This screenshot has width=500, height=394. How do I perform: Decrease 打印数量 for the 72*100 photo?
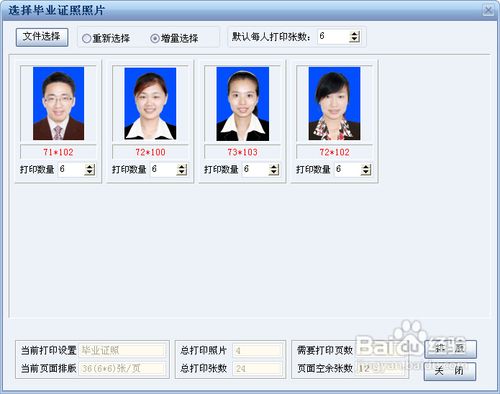[181, 173]
